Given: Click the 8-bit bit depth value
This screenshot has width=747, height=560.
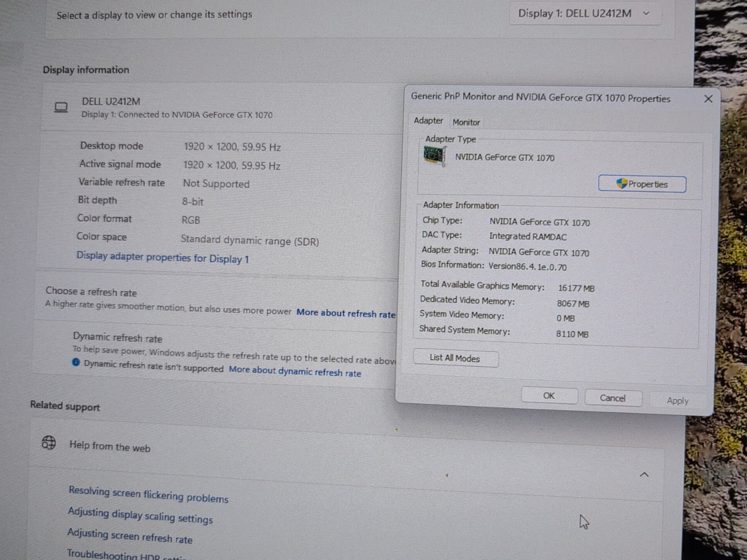Looking at the screenshot, I should point(193,202).
